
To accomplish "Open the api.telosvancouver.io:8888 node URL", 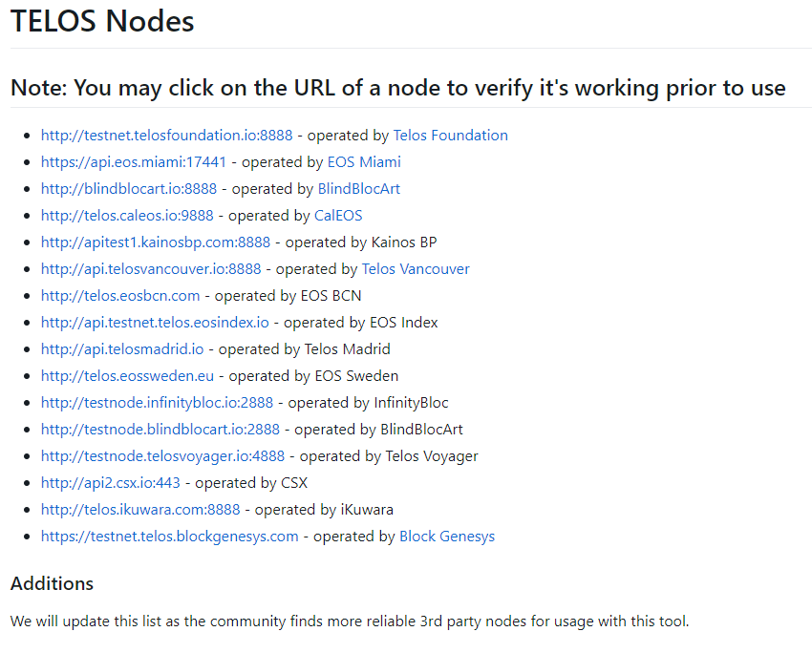I will tap(151, 269).
